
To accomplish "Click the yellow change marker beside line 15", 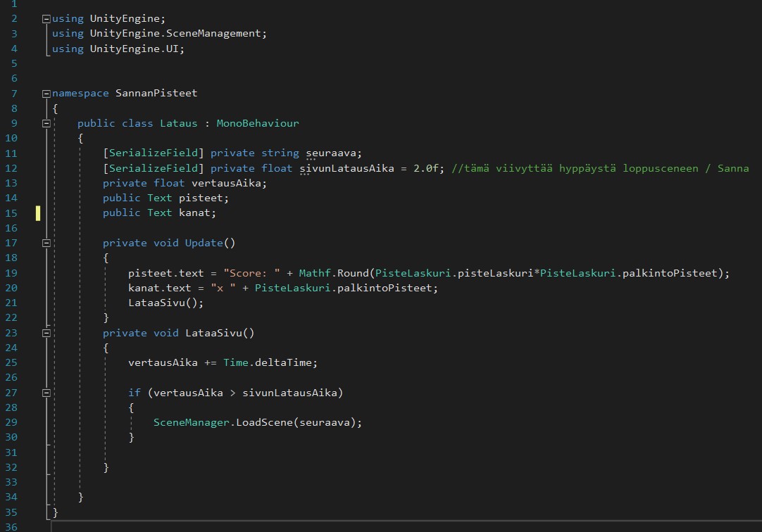I will 38,213.
